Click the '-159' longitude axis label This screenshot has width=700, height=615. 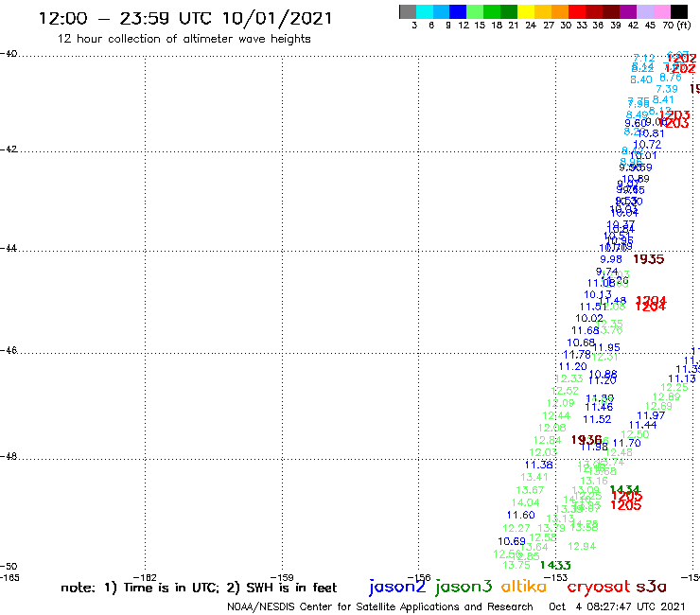(282, 577)
